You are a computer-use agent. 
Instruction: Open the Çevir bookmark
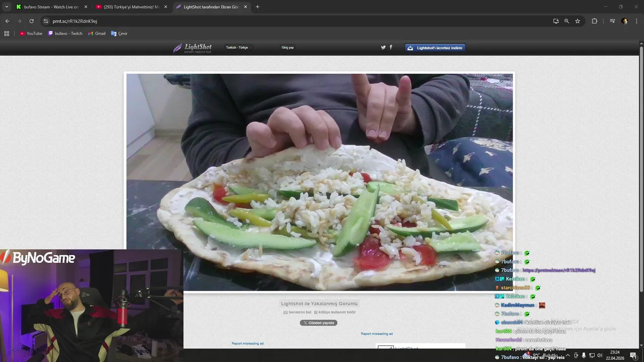[x=119, y=34]
